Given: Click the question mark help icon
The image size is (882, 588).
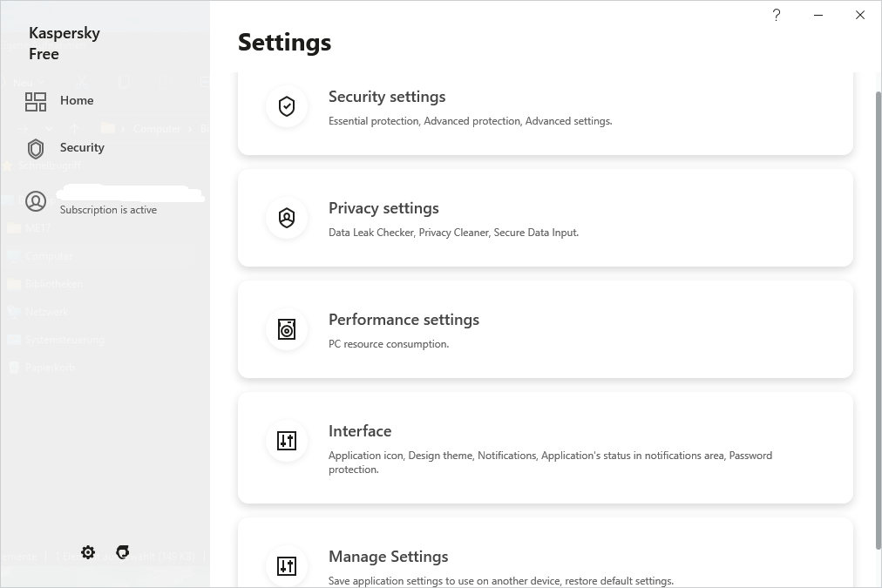Looking at the screenshot, I should 776,15.
